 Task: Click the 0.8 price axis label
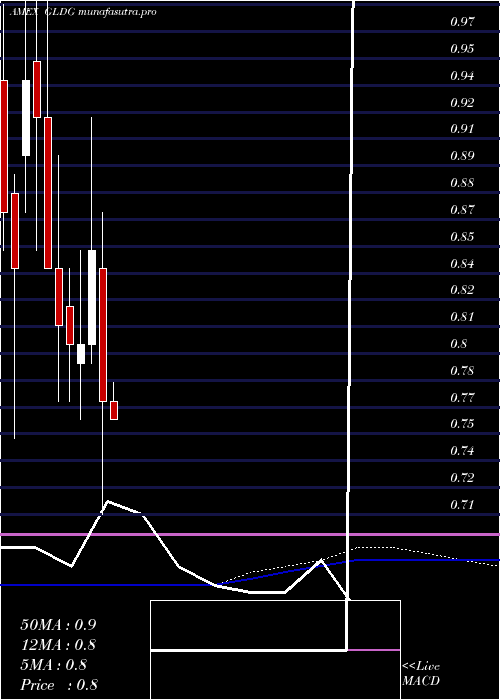[458, 344]
